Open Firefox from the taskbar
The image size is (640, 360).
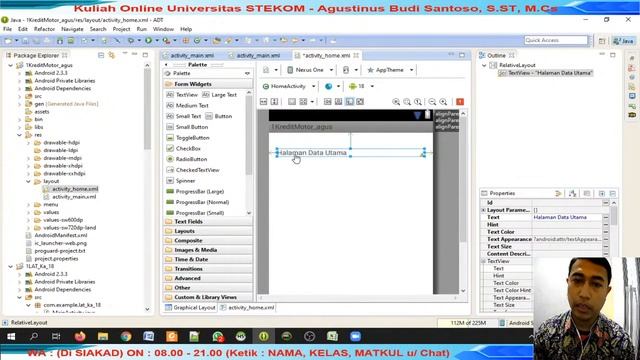80,336
